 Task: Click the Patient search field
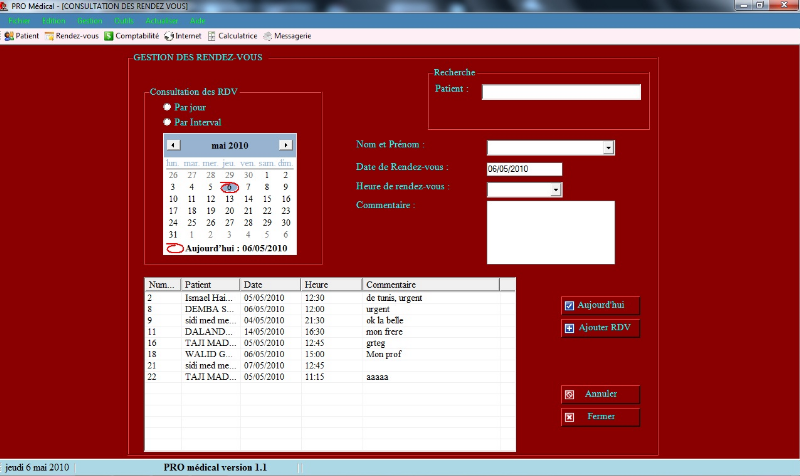(561, 92)
